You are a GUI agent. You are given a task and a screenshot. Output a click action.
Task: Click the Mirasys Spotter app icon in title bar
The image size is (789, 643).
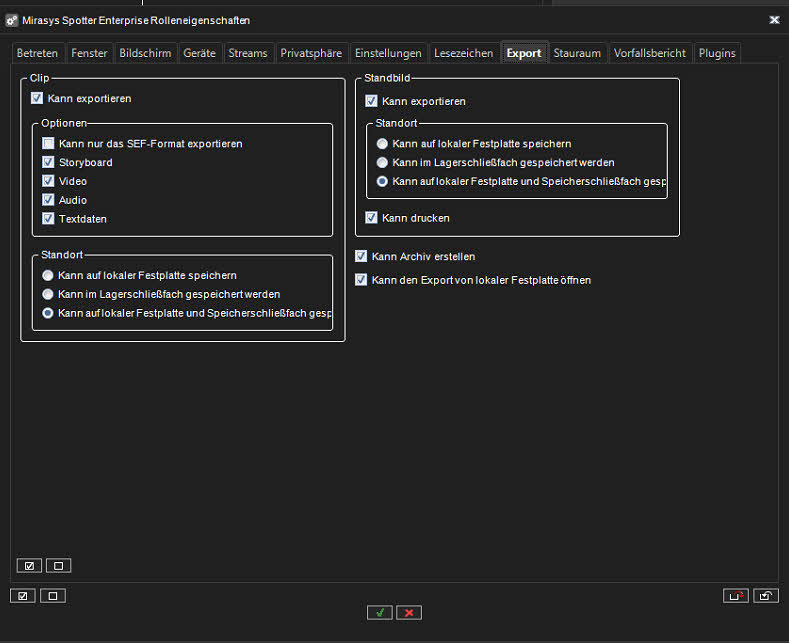pyautogui.click(x=11, y=20)
